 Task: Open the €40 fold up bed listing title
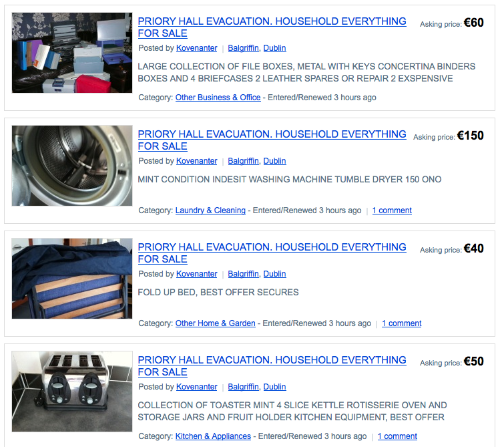coord(272,253)
